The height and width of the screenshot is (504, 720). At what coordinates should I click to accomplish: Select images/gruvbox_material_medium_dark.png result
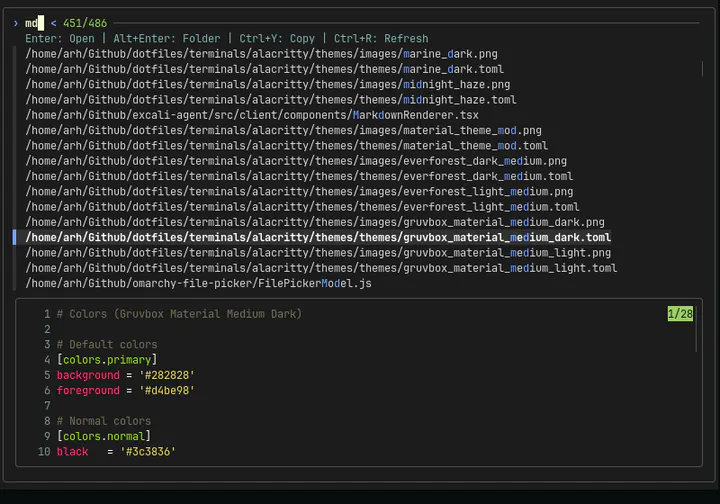[x=315, y=222]
